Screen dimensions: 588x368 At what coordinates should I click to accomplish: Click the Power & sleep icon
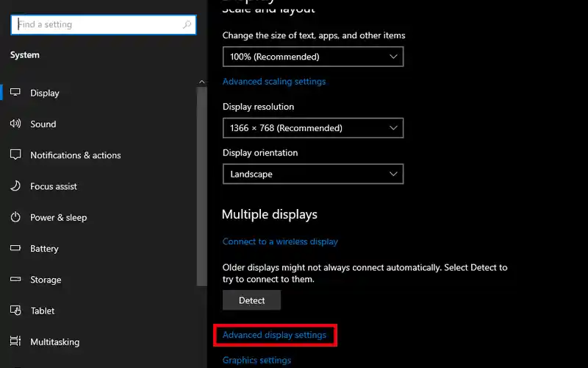(x=15, y=217)
